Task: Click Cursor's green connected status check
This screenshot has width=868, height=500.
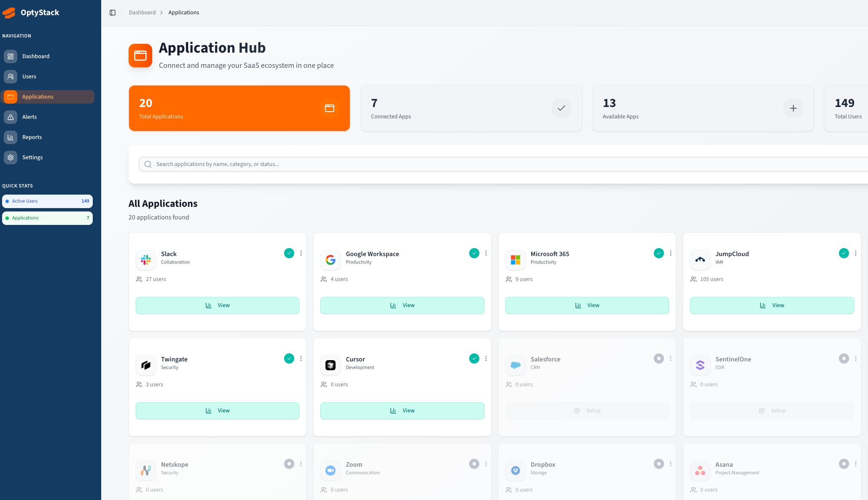Action: (x=474, y=358)
